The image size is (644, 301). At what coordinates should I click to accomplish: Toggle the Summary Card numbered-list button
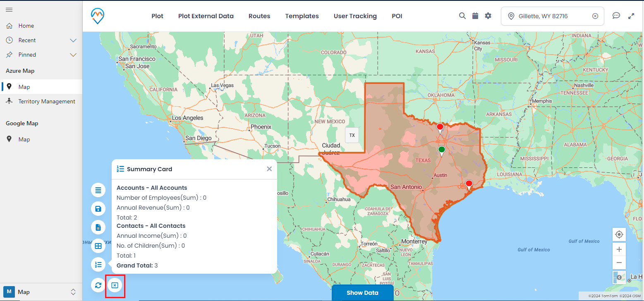[98, 265]
